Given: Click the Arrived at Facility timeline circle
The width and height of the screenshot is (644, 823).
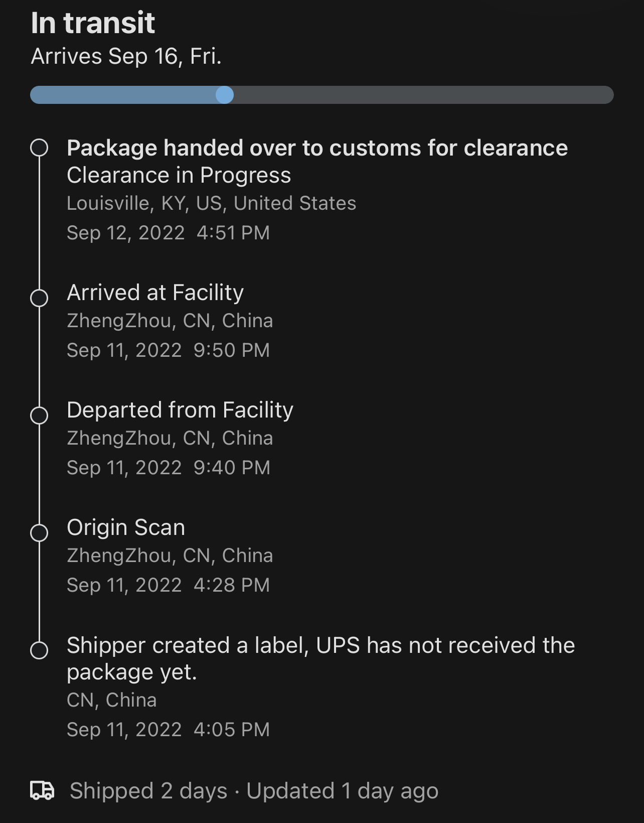Looking at the screenshot, I should (39, 298).
